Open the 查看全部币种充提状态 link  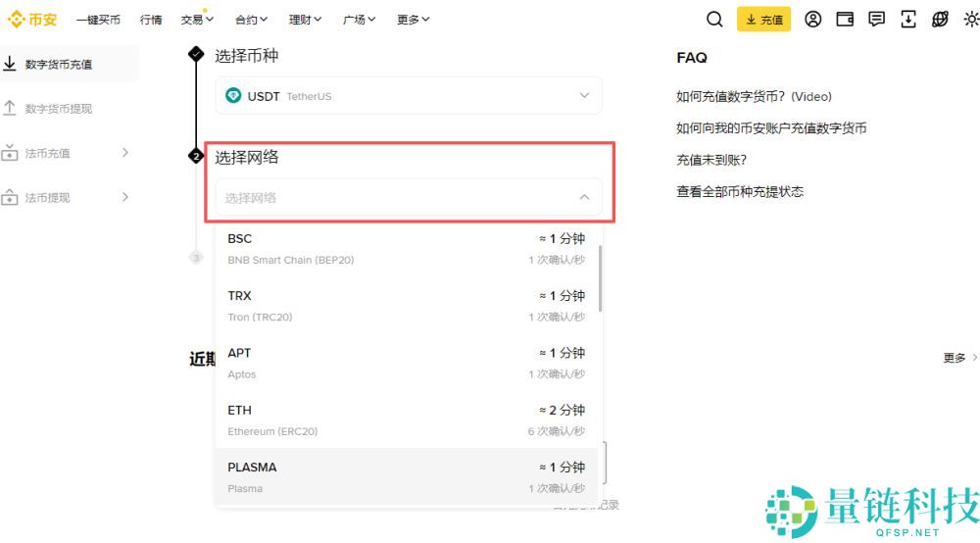740,192
